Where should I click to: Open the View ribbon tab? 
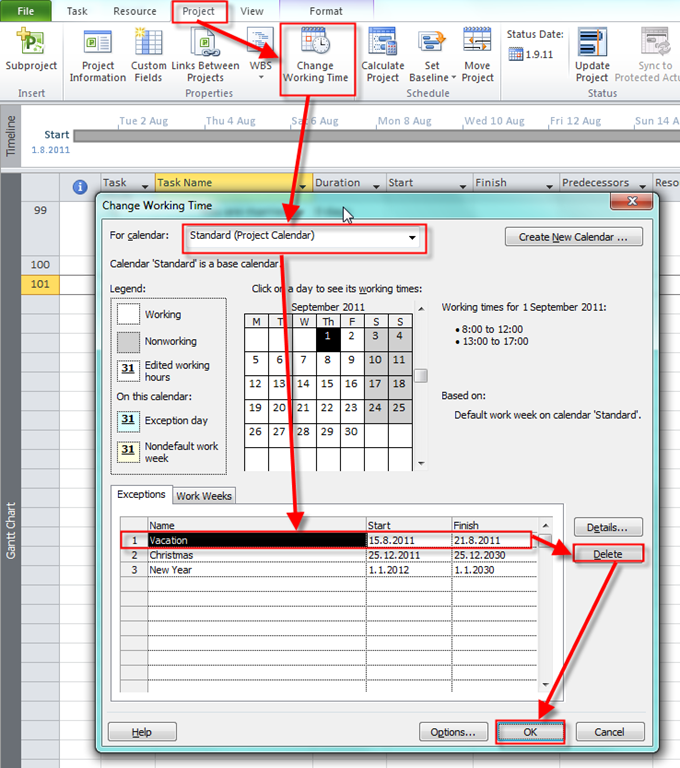pyautogui.click(x=252, y=11)
